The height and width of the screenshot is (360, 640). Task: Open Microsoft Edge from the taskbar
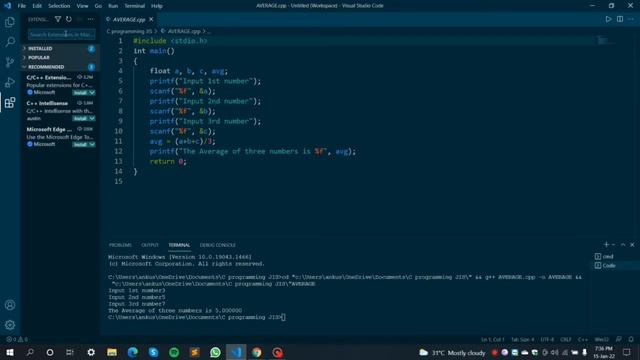click(132, 352)
